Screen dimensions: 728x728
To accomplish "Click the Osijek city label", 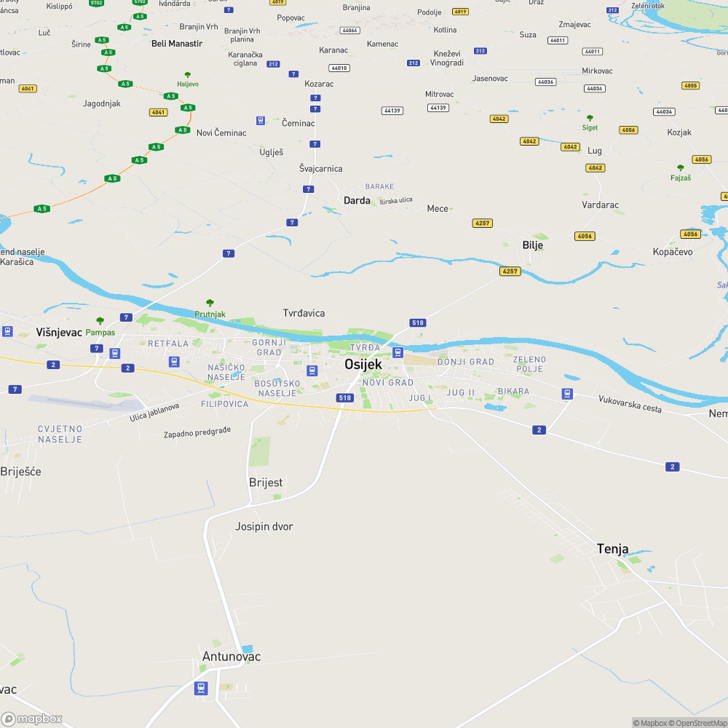I will click(363, 365).
